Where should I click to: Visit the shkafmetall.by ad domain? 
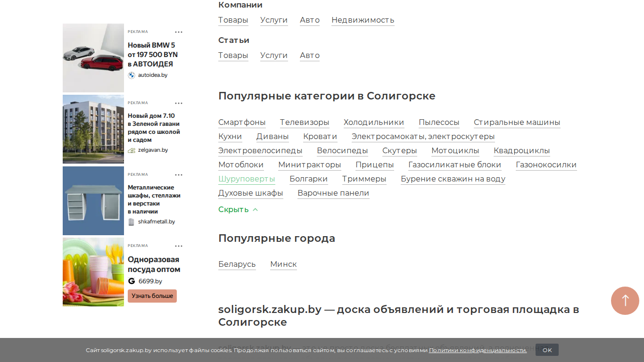coord(157,222)
